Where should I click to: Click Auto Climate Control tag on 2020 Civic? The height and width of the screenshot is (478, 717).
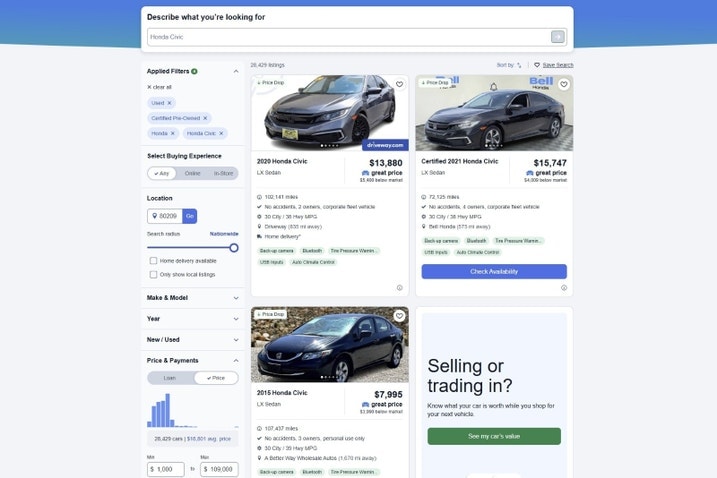[313, 262]
